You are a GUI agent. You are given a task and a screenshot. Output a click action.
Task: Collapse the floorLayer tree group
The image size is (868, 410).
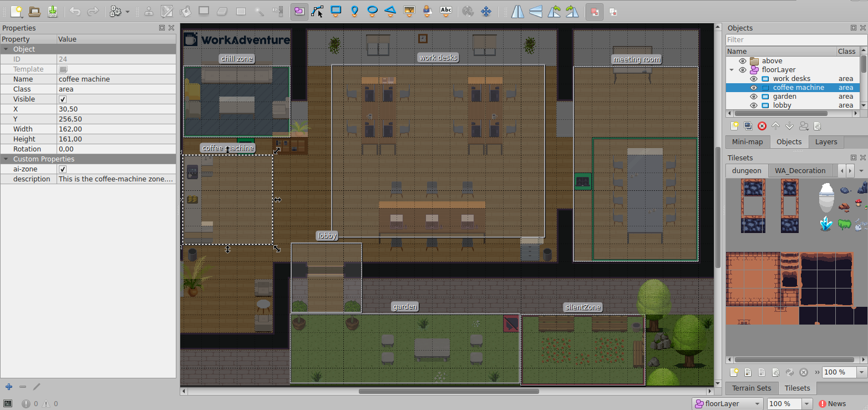click(x=732, y=70)
